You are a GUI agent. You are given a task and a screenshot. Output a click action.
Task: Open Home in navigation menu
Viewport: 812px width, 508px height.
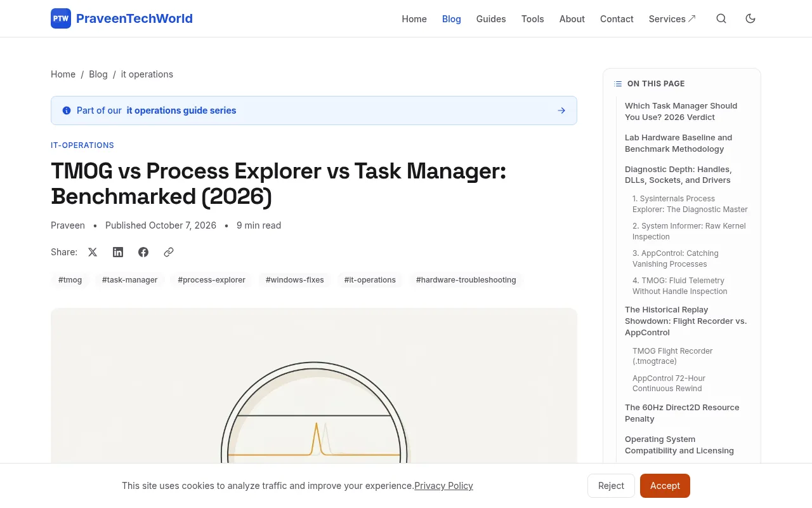[x=414, y=19]
